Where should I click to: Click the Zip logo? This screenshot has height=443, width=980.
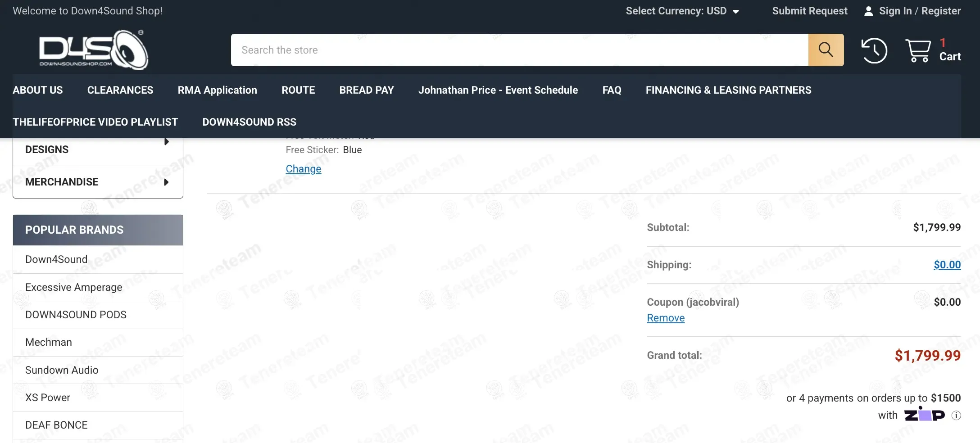[x=924, y=414]
